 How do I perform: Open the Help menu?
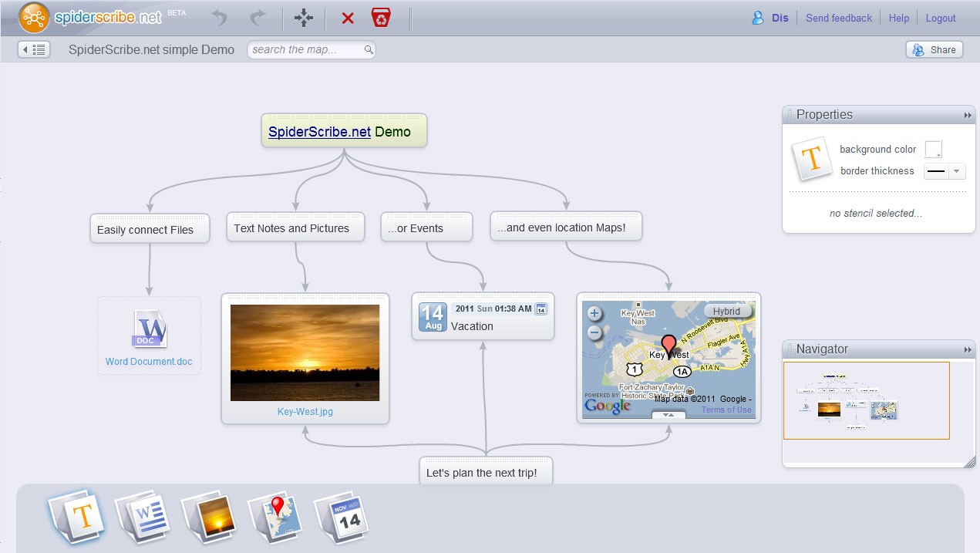(898, 18)
